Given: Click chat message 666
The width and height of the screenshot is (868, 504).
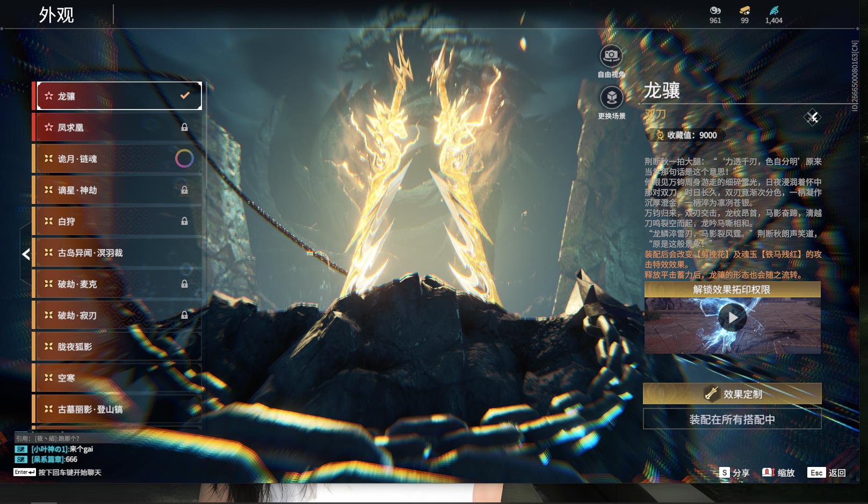Looking at the screenshot, I should pyautogui.click(x=71, y=459).
